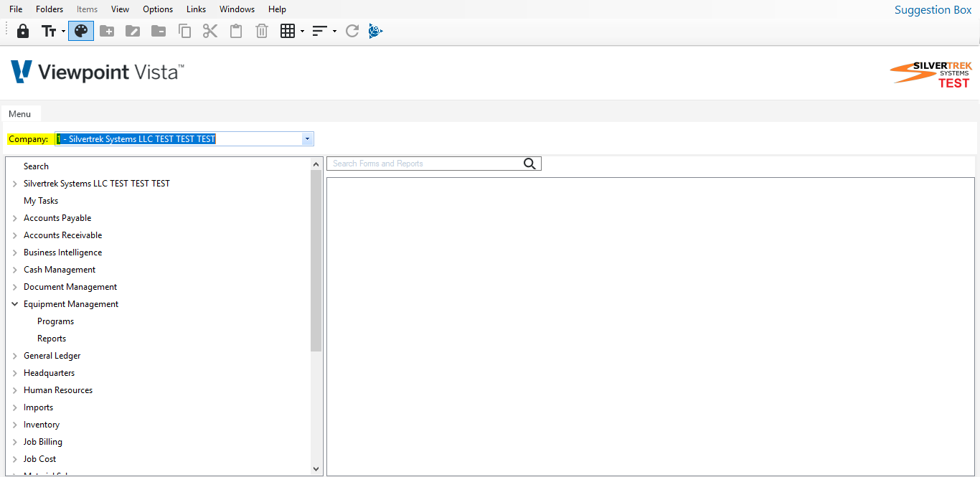Expand the Accounts Receivable node

point(15,235)
